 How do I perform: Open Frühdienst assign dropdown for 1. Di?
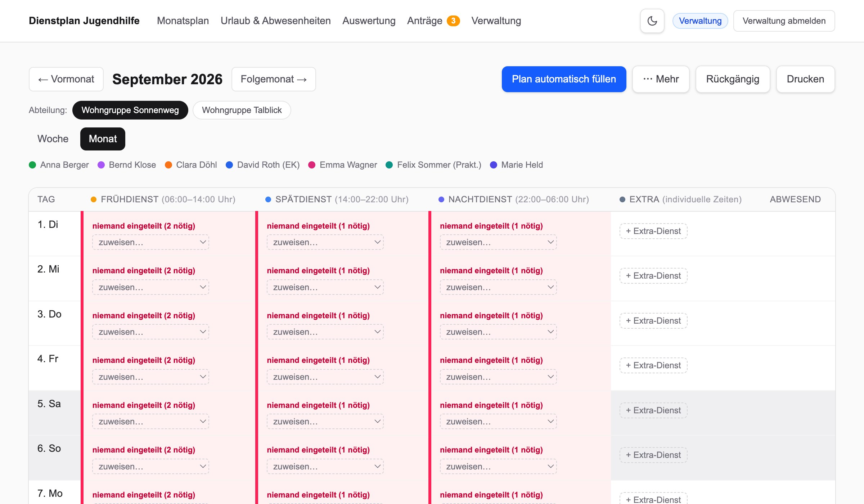[x=150, y=242]
